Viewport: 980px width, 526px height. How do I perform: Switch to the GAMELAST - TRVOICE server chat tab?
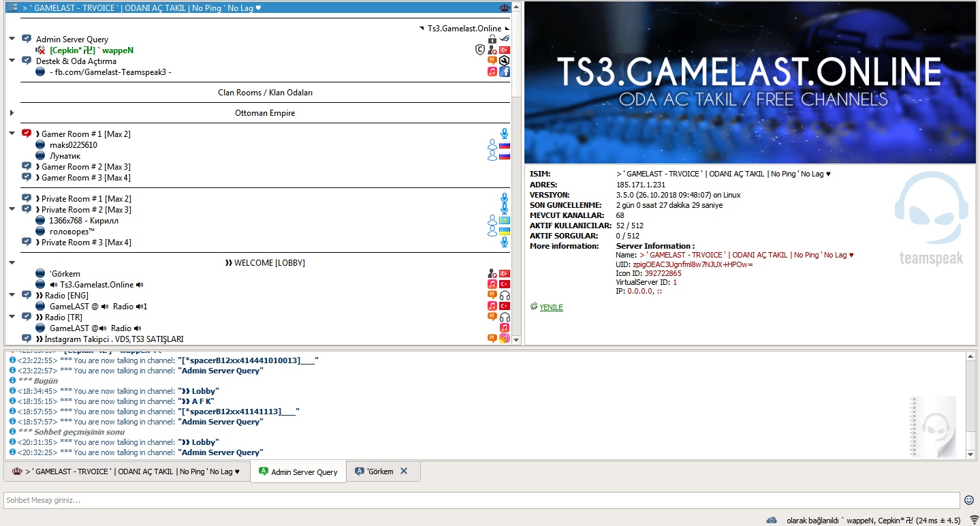[x=127, y=471]
